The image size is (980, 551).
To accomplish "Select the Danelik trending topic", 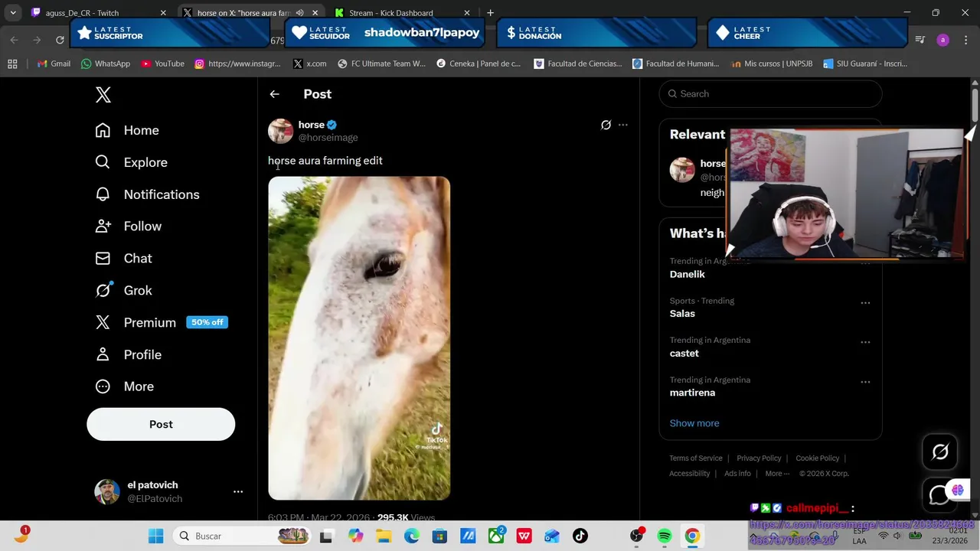I will pos(688,274).
